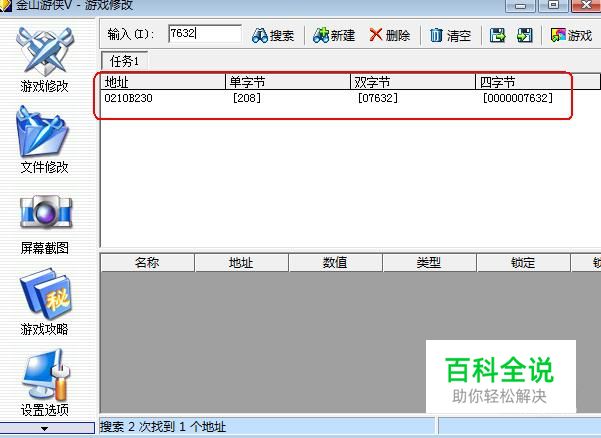Click the double-byte value [07632]
This screenshot has width=601, height=438.
pyautogui.click(x=378, y=98)
